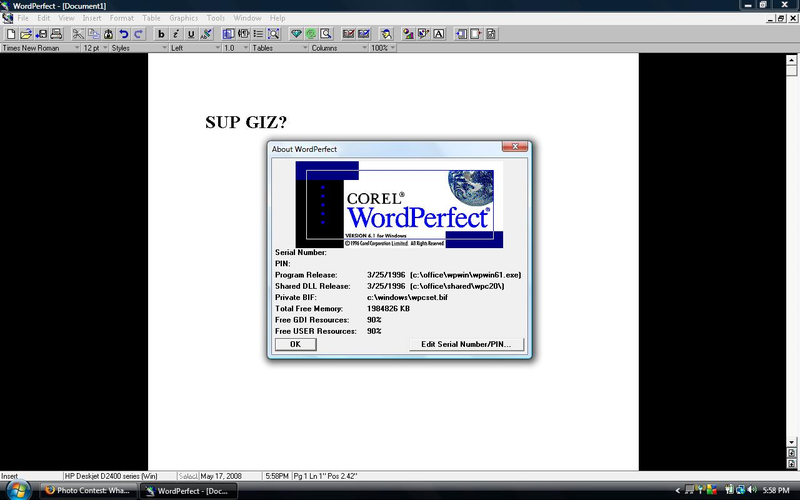Image resolution: width=800 pixels, height=500 pixels.
Task: Click the Copy icon in toolbar
Action: (x=93, y=34)
